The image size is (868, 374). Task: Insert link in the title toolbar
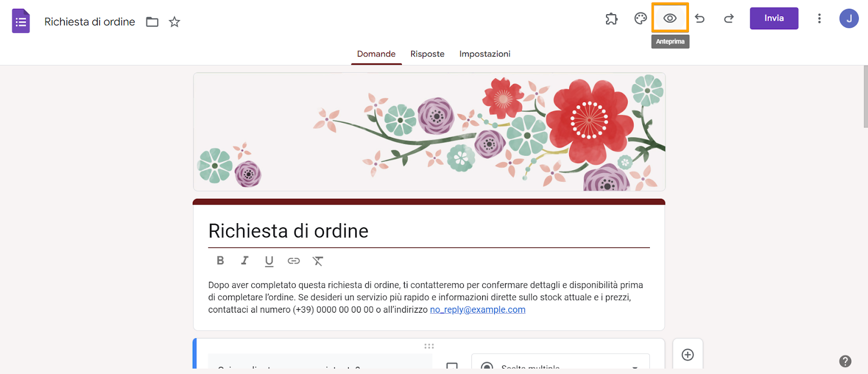tap(293, 261)
